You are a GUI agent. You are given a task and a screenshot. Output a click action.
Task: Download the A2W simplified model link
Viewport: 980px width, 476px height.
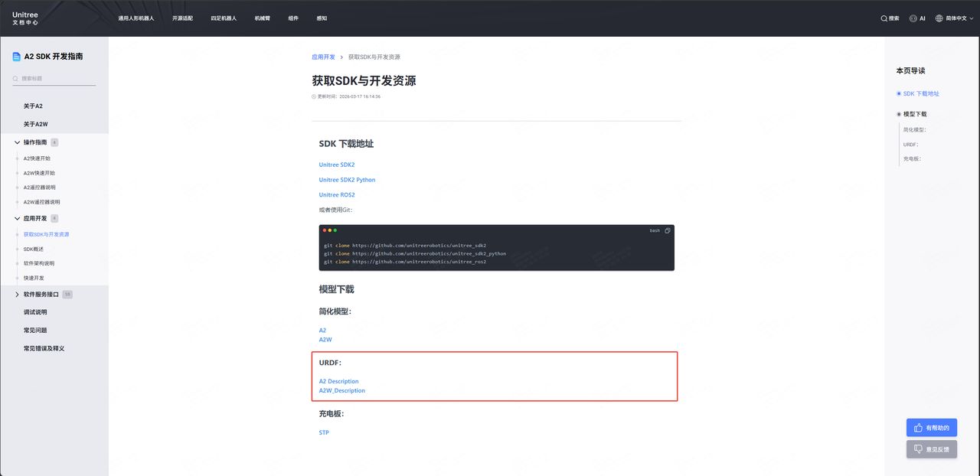pos(325,340)
